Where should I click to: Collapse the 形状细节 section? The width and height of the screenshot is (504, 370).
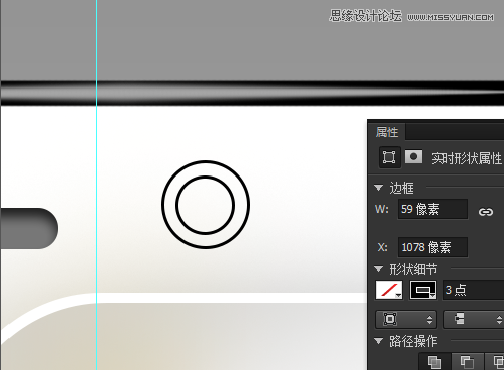378,269
